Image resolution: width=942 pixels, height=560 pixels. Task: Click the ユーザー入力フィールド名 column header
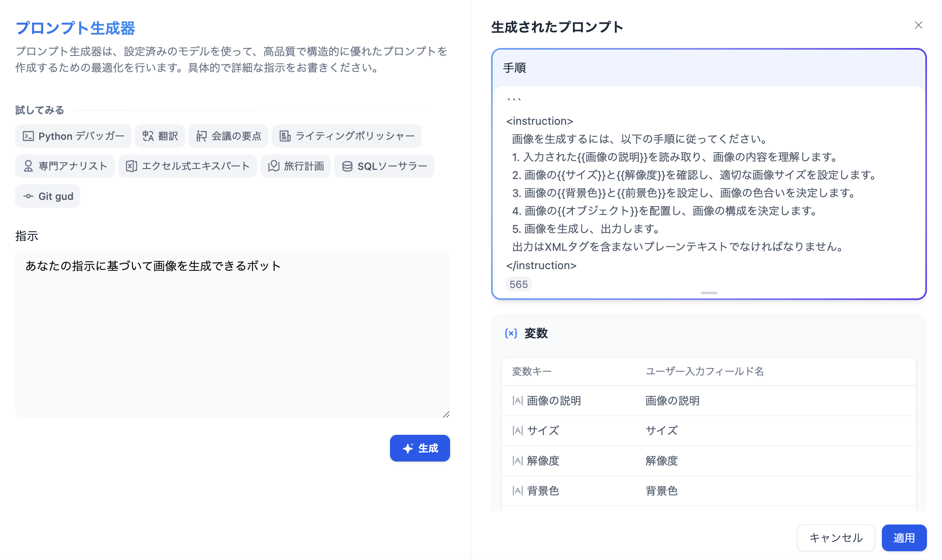(x=704, y=371)
